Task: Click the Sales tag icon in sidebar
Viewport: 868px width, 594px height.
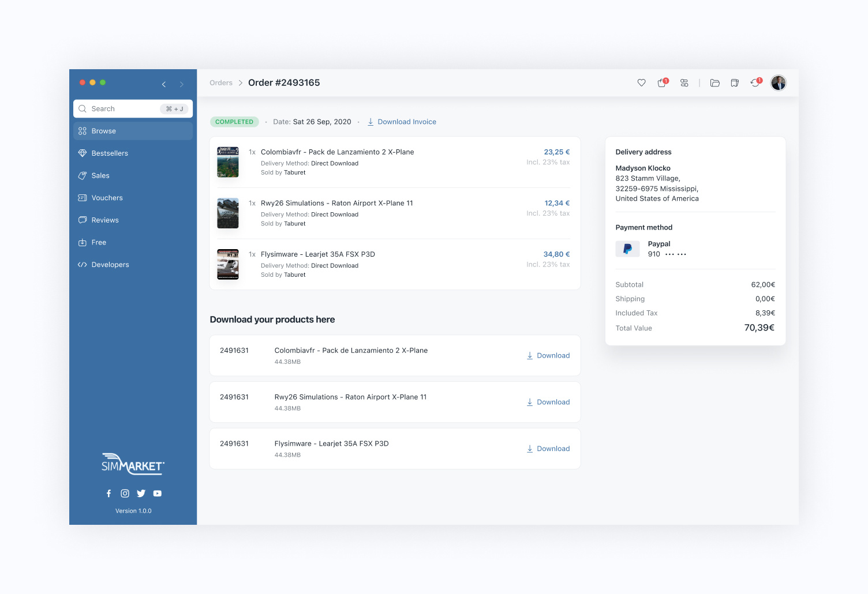Action: click(x=100, y=175)
